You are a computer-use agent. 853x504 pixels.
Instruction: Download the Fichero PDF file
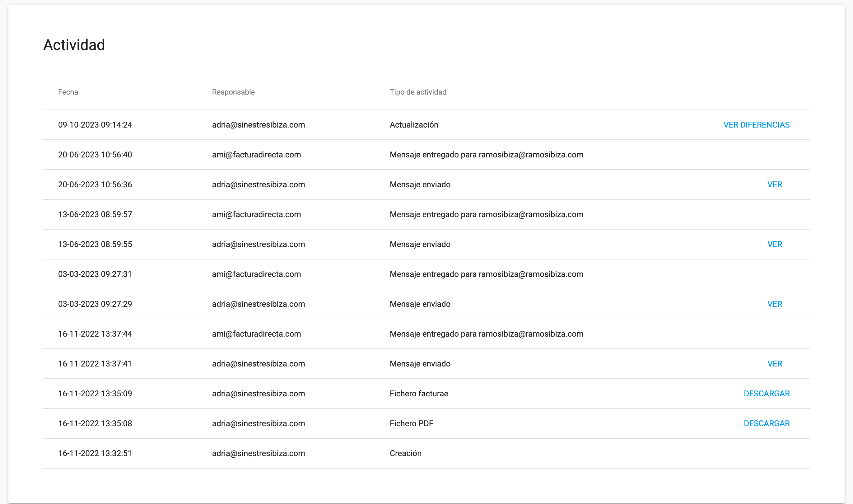tap(767, 424)
